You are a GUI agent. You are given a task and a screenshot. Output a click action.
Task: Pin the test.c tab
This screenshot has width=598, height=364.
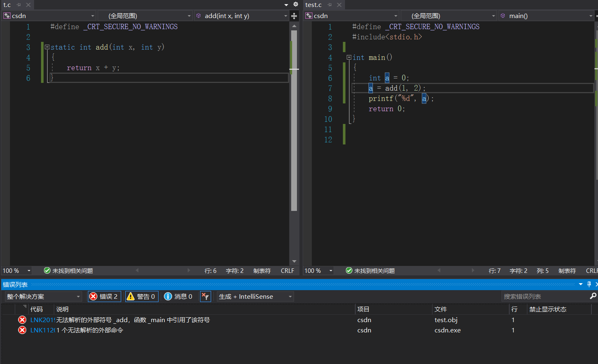tap(329, 5)
